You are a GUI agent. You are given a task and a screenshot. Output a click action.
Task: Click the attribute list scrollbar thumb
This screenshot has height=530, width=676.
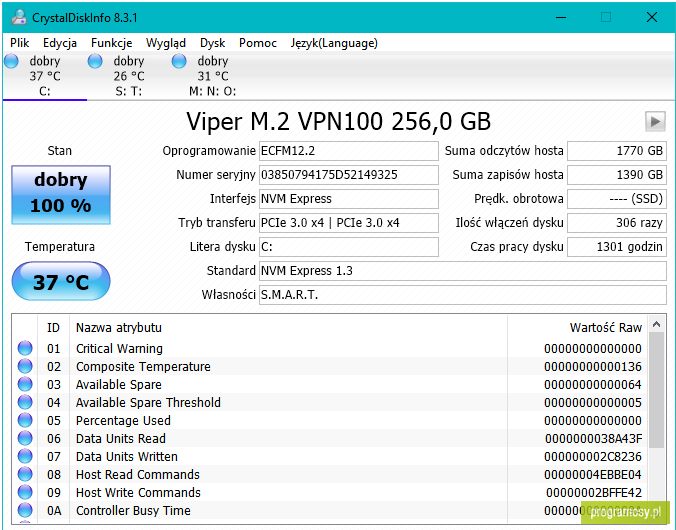coord(657,391)
